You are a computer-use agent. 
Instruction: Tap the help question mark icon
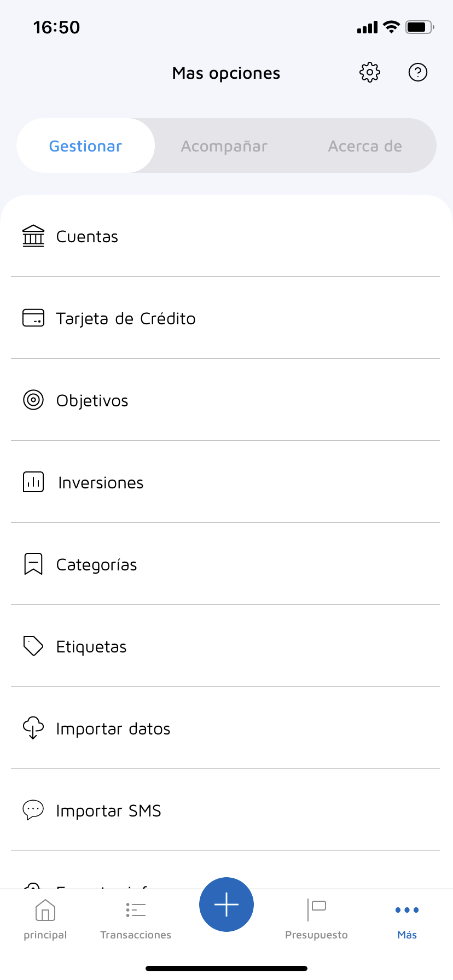point(418,72)
